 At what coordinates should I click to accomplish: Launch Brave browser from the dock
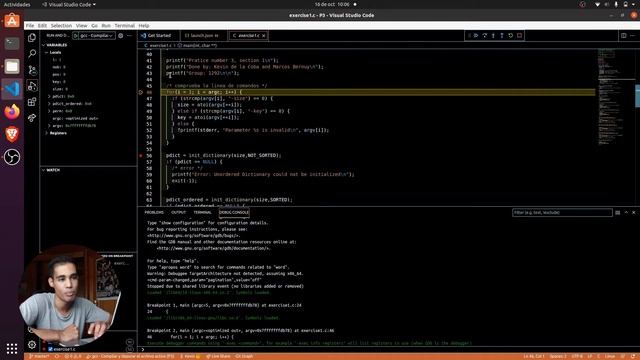12,134
